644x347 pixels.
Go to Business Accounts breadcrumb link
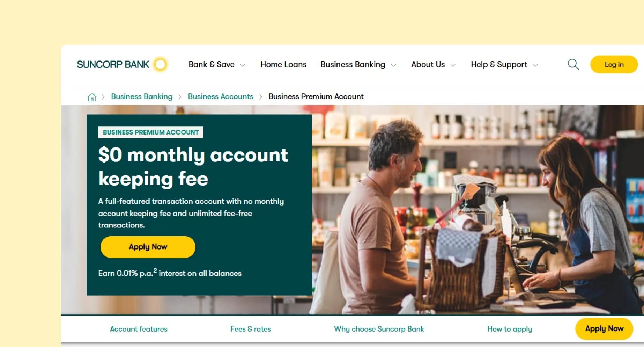point(221,96)
